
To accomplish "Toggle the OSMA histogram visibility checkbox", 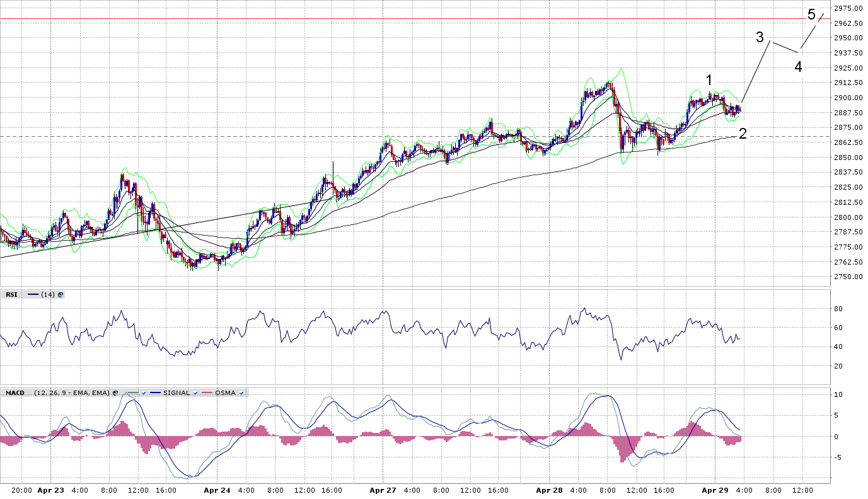I will point(241,393).
